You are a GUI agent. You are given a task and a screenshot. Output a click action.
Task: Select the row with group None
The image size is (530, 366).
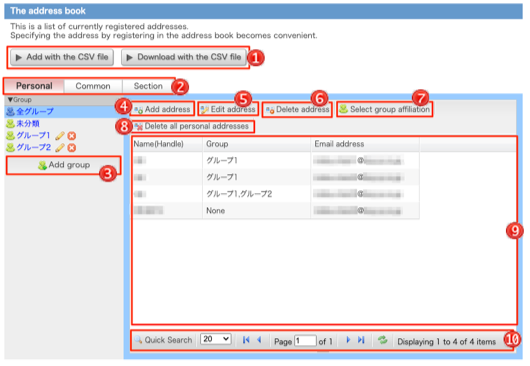click(x=276, y=211)
